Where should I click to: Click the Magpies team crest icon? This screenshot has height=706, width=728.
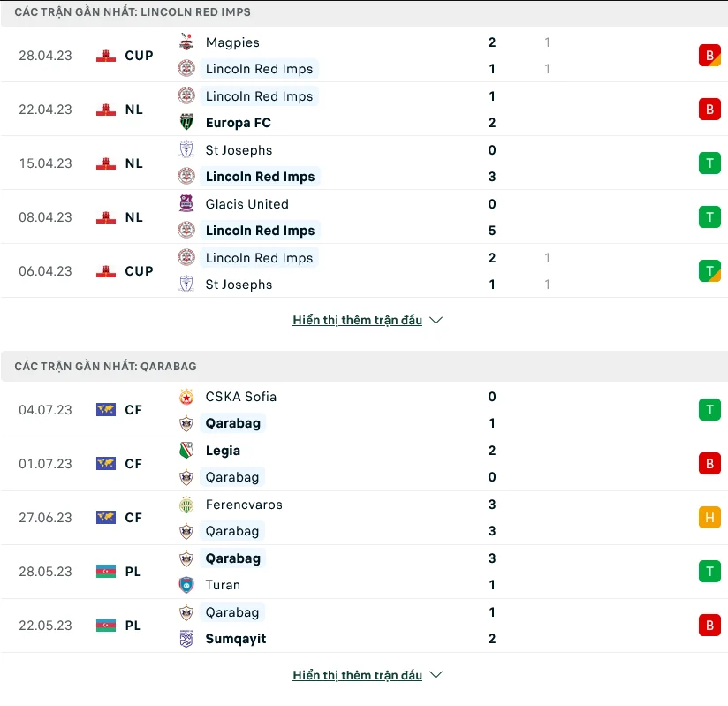point(186,42)
